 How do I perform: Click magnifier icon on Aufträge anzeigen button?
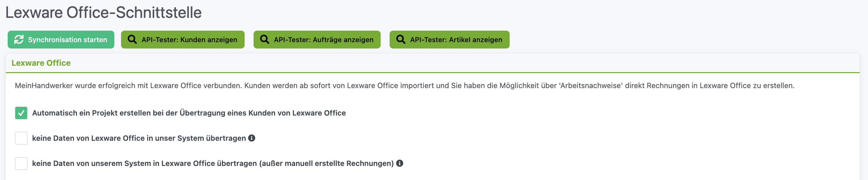pyautogui.click(x=264, y=40)
